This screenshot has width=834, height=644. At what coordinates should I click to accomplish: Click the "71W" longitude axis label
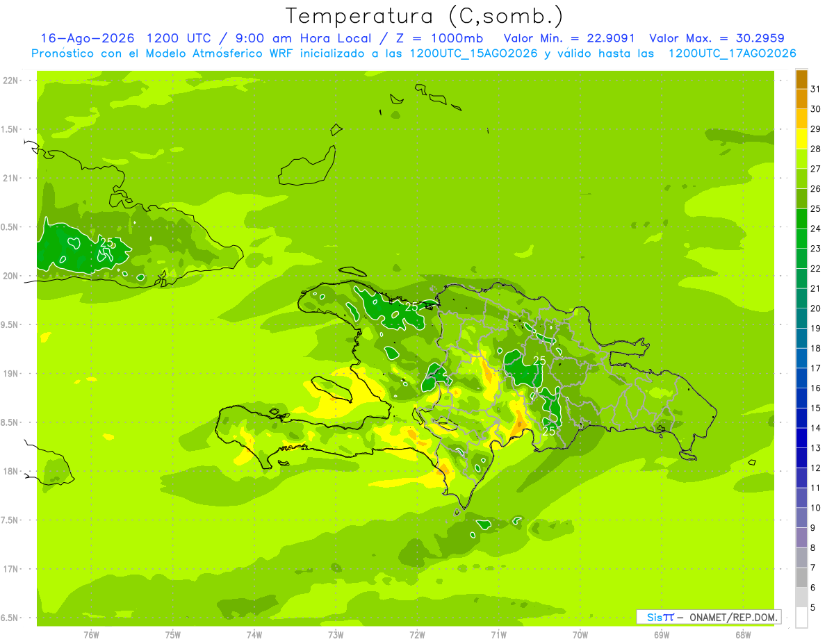[x=498, y=634]
